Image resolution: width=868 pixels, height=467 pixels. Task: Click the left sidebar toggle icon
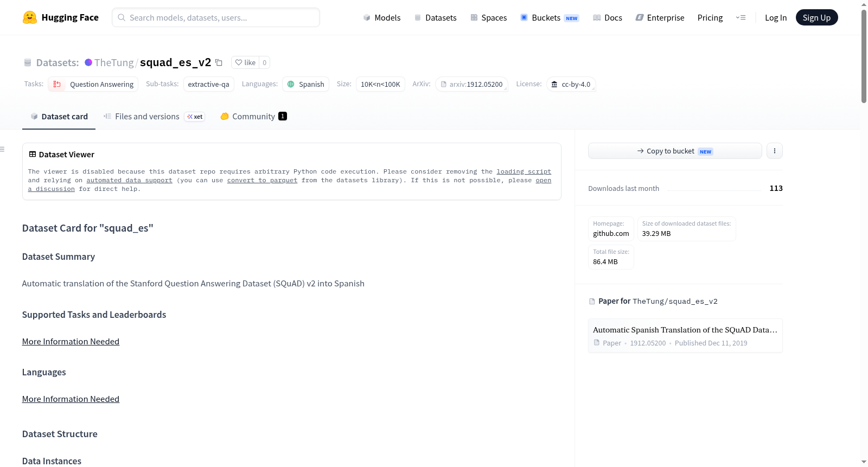coord(2,149)
